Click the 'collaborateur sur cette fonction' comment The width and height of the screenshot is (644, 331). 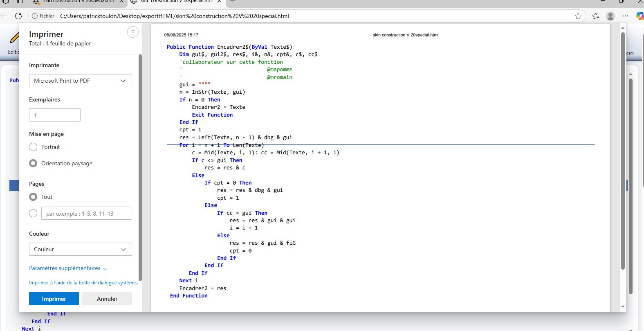pyautogui.click(x=231, y=62)
